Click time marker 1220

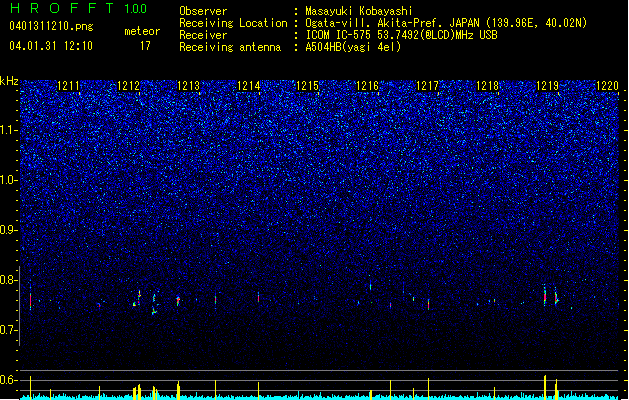click(607, 86)
